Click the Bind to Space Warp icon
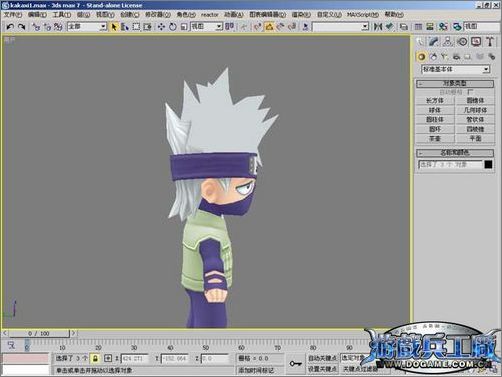 click(x=58, y=27)
